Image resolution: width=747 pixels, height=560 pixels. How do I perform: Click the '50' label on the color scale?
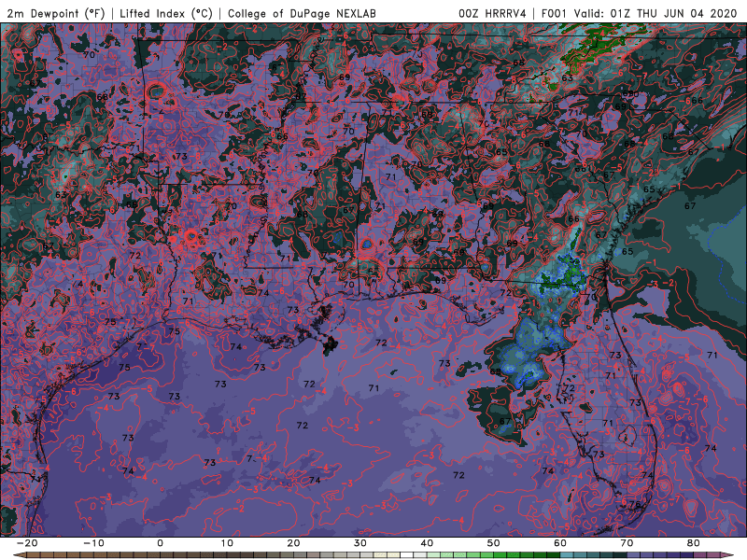pos(494,543)
